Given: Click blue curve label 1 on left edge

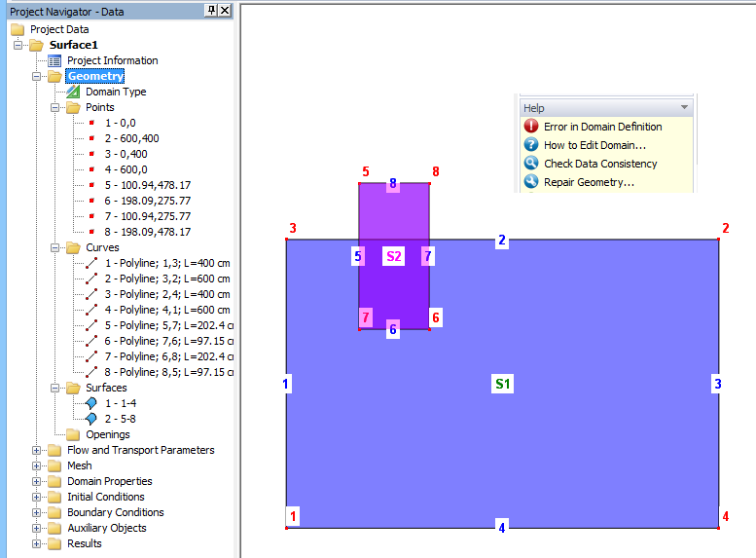Looking at the screenshot, I should coord(286,384).
